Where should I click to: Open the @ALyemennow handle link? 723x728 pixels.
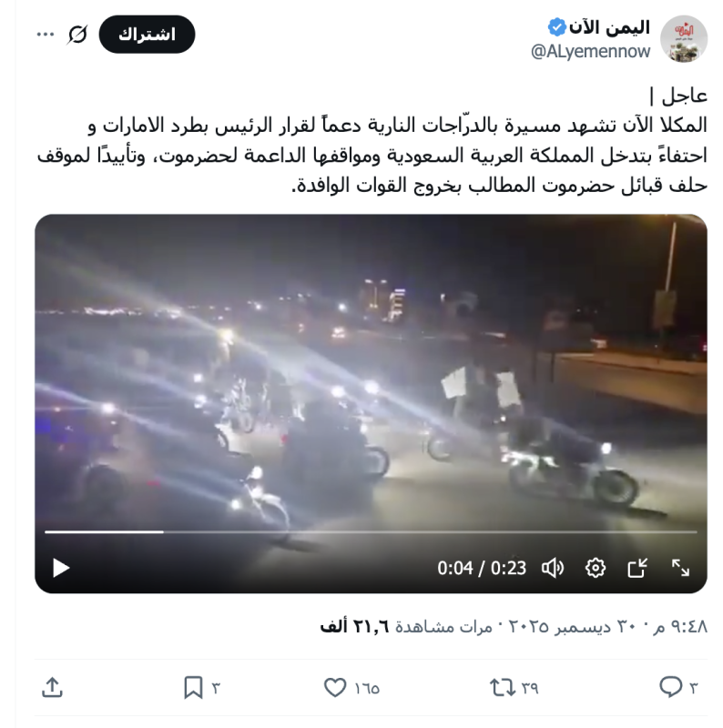pos(590,51)
